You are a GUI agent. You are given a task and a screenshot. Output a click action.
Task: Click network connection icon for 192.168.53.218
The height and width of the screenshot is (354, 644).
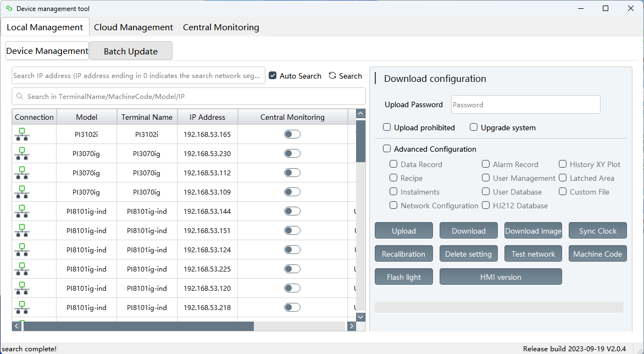tap(22, 308)
